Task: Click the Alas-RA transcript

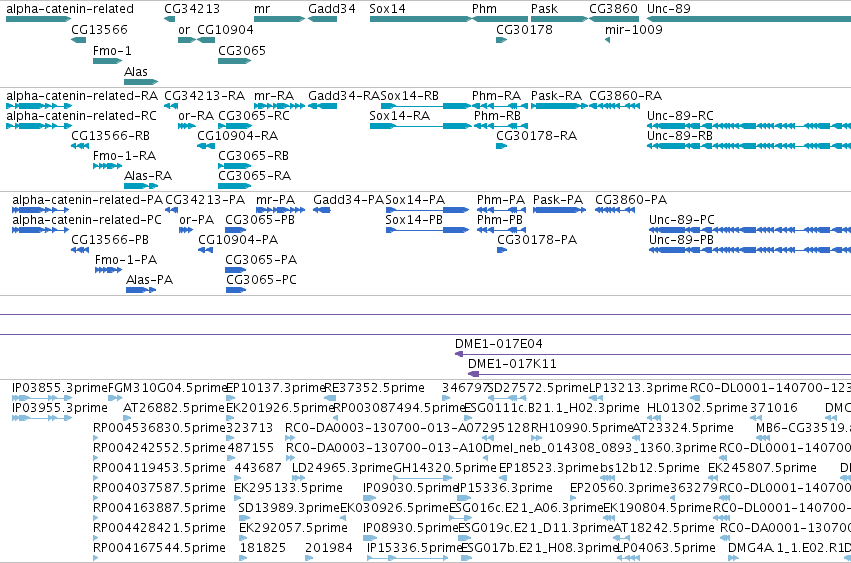Action: coord(141,186)
